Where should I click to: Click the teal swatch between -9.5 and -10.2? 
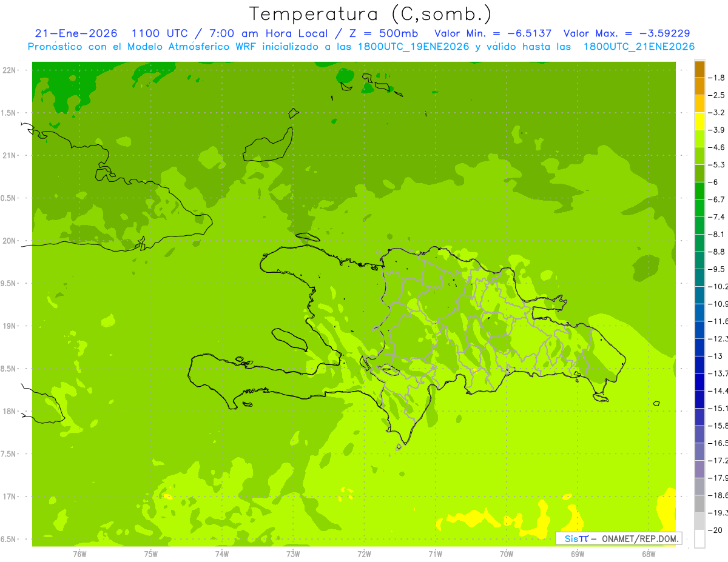point(699,278)
